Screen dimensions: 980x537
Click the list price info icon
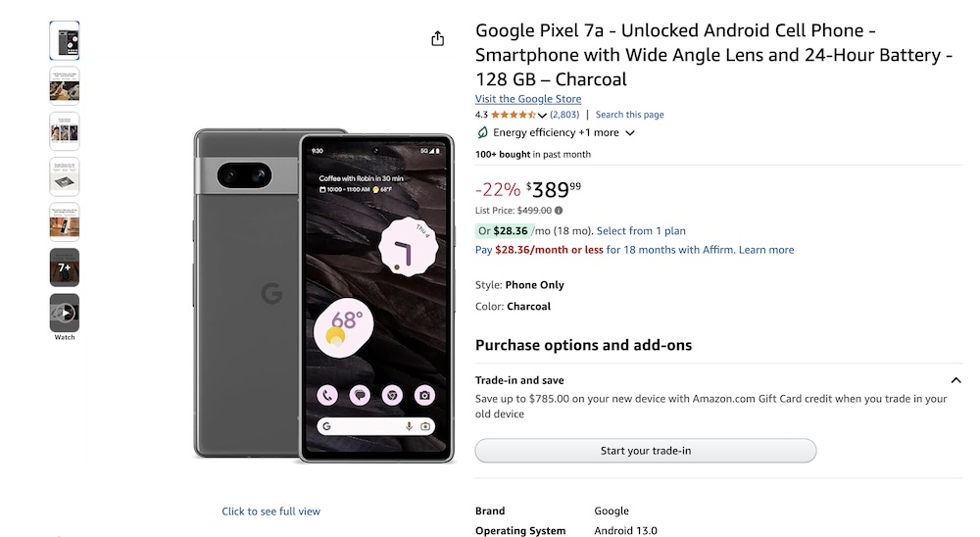[x=559, y=211]
